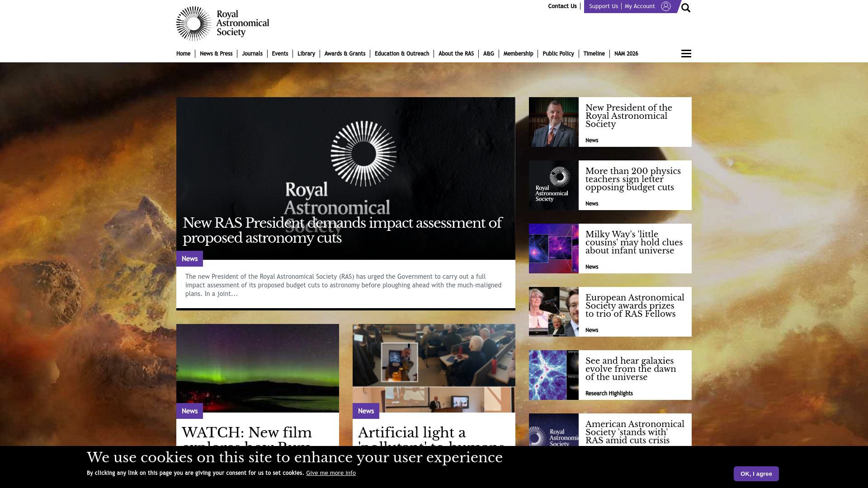Click galaxies evolve cosmic web thumbnail
Image resolution: width=868 pixels, height=488 pixels.
click(554, 375)
